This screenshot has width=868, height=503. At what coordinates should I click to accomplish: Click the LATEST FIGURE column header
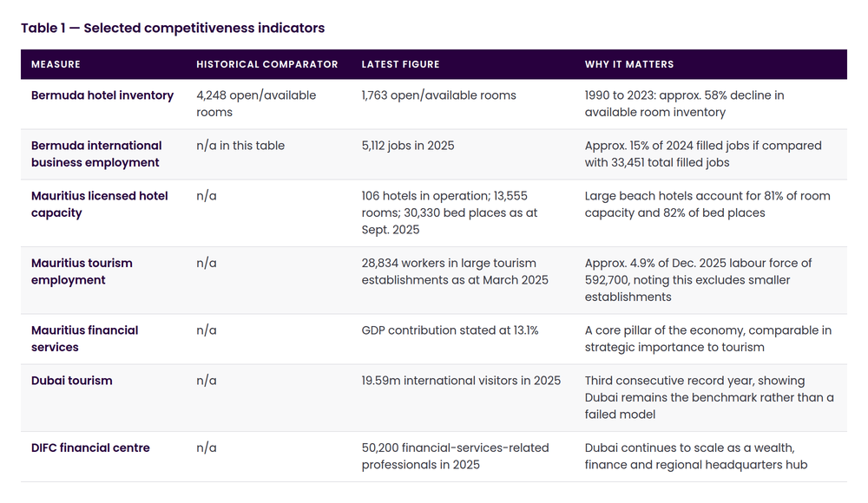click(400, 64)
